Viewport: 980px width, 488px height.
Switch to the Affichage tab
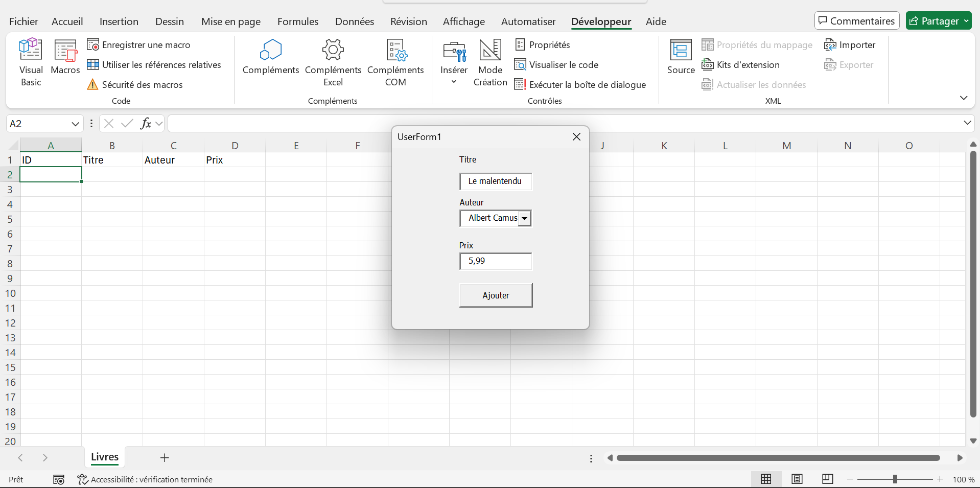pos(464,21)
